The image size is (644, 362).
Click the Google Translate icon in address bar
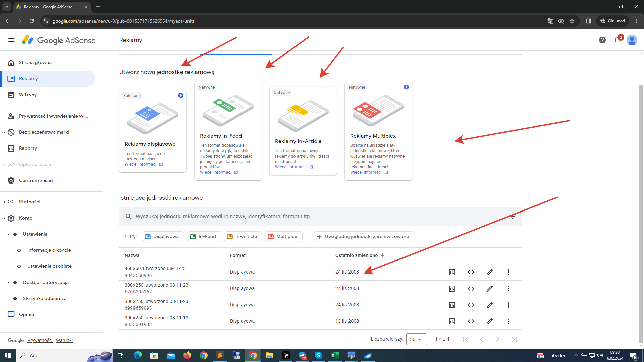tap(550, 21)
